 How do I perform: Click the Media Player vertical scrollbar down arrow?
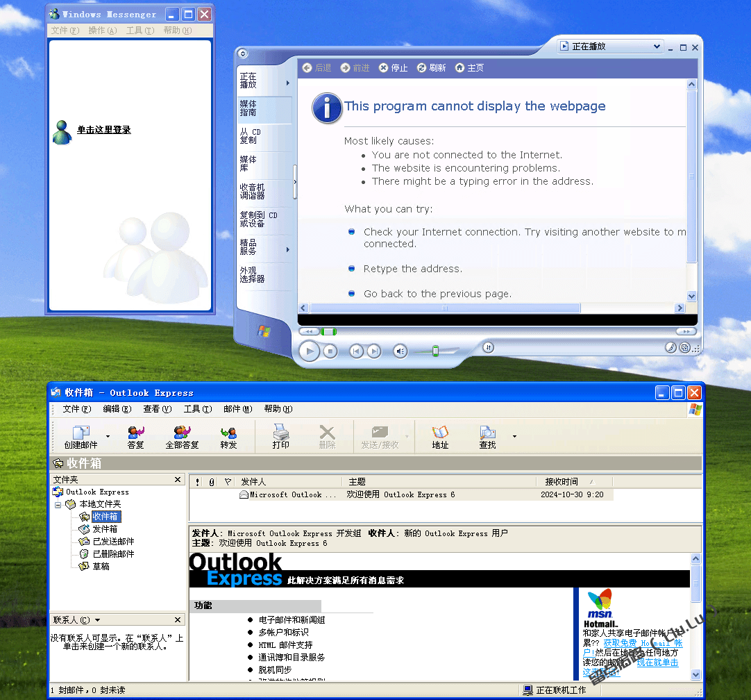pos(691,296)
